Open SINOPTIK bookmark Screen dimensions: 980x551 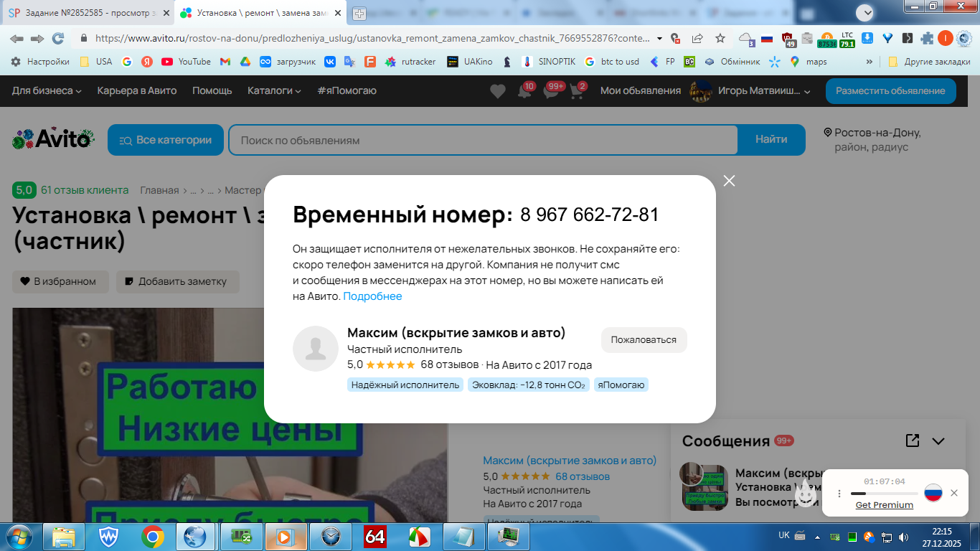(x=548, y=62)
